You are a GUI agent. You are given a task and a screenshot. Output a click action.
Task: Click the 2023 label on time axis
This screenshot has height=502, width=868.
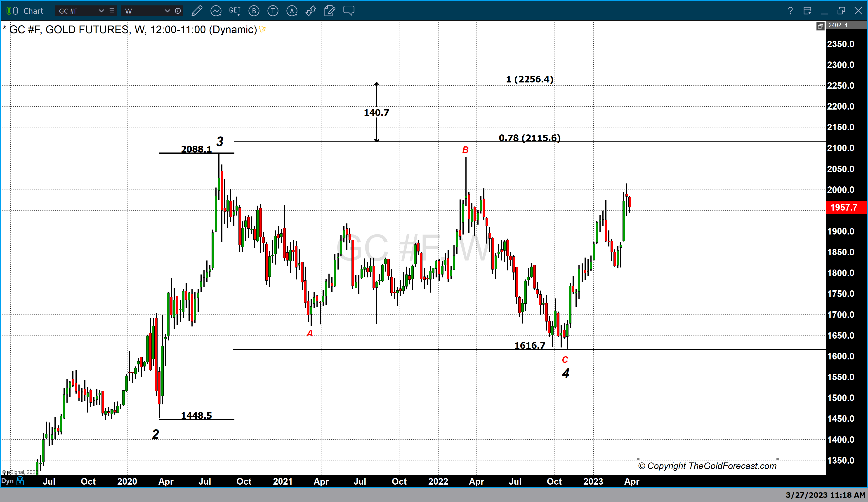[x=593, y=481]
